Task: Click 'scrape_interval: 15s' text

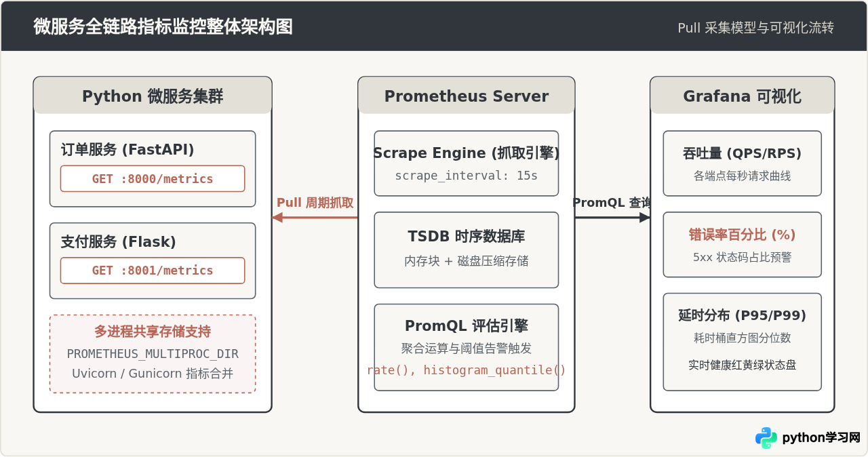Action: tap(467, 176)
